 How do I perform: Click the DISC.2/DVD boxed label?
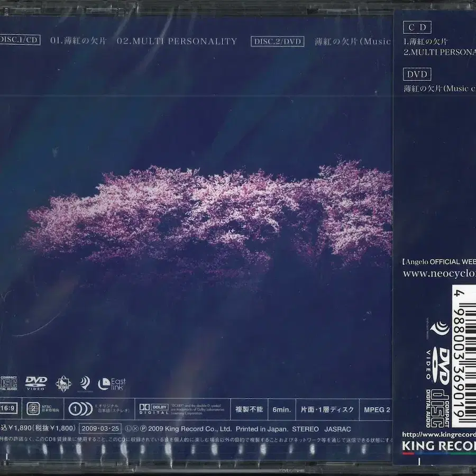[x=278, y=41]
